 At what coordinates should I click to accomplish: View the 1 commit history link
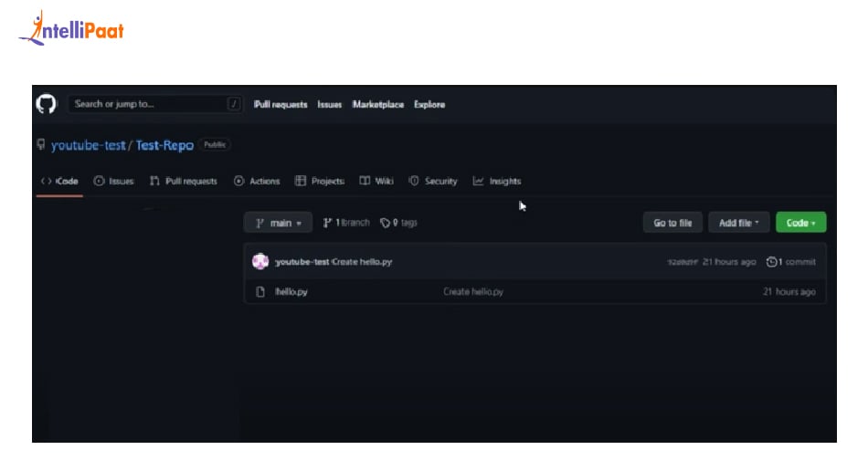pyautogui.click(x=790, y=262)
